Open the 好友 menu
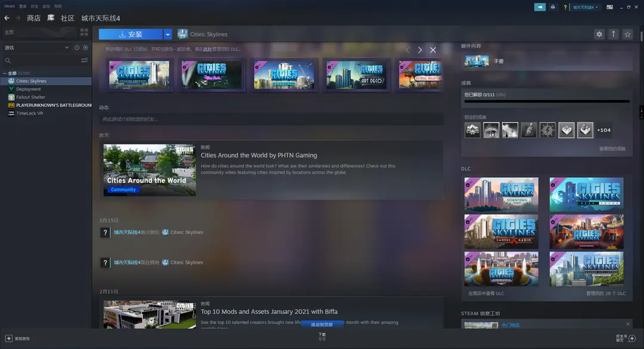644x349 pixels. 35,6
